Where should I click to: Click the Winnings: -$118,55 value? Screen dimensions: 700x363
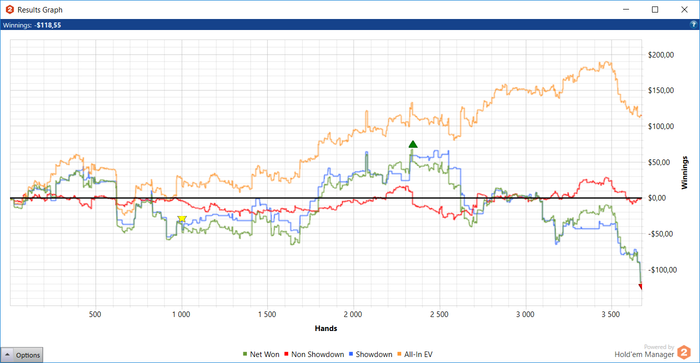32,25
